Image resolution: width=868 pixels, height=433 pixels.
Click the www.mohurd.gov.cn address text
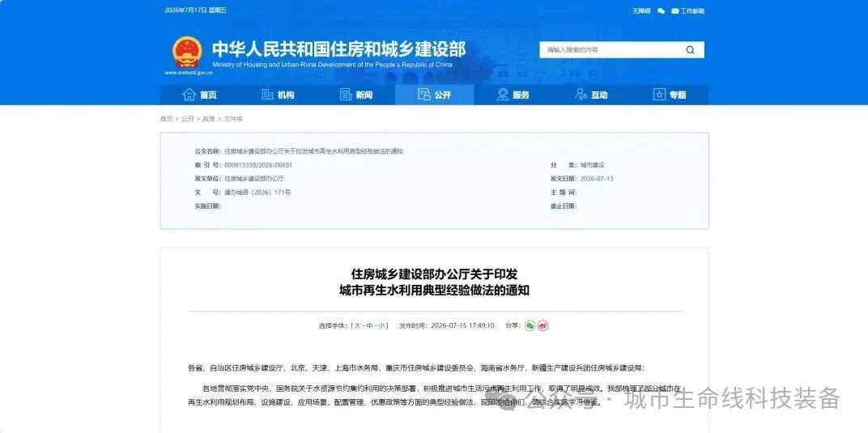[x=189, y=73]
